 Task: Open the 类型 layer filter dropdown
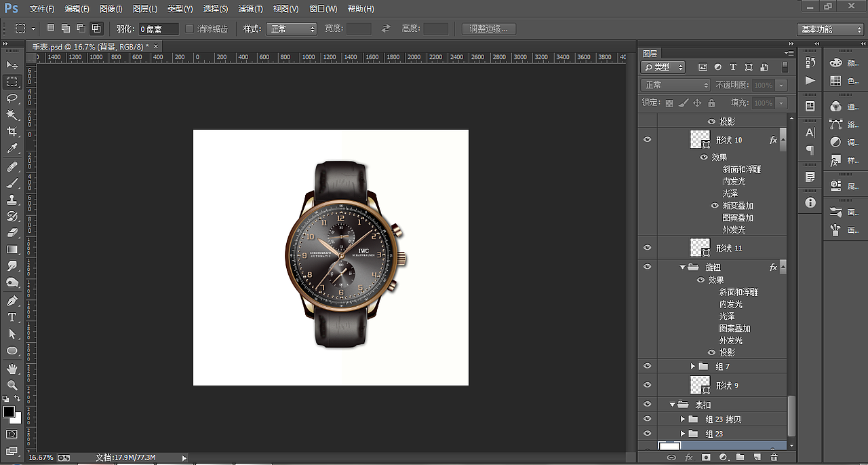pos(663,67)
